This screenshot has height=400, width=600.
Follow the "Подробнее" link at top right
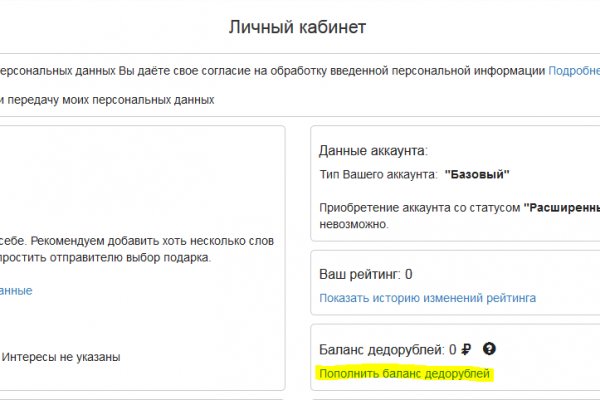(573, 71)
